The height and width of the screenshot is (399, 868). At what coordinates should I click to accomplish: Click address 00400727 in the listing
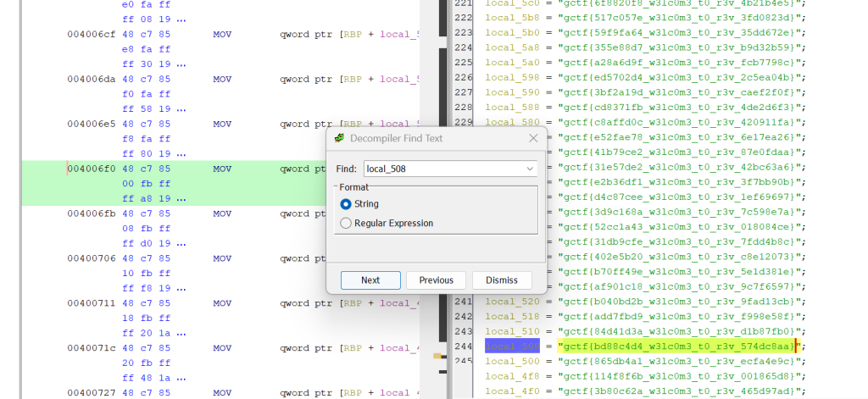pyautogui.click(x=92, y=393)
